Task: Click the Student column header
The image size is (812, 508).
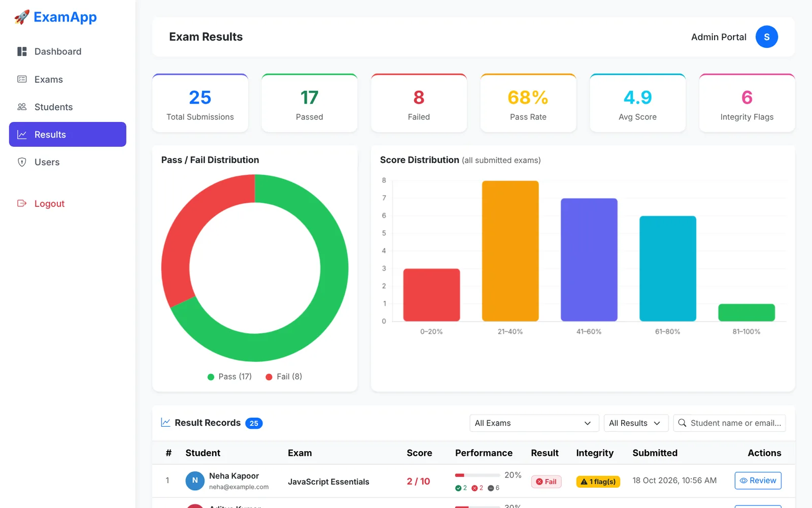Action: point(202,453)
